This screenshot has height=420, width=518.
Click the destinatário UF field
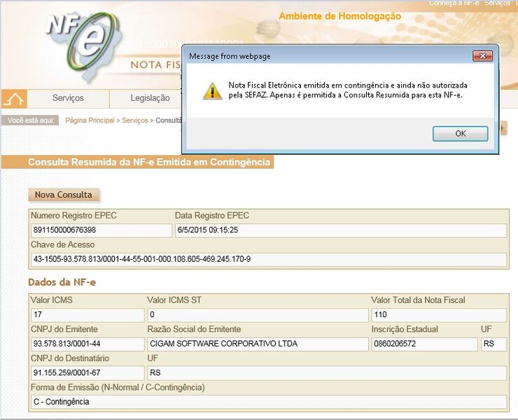pyautogui.click(x=327, y=373)
